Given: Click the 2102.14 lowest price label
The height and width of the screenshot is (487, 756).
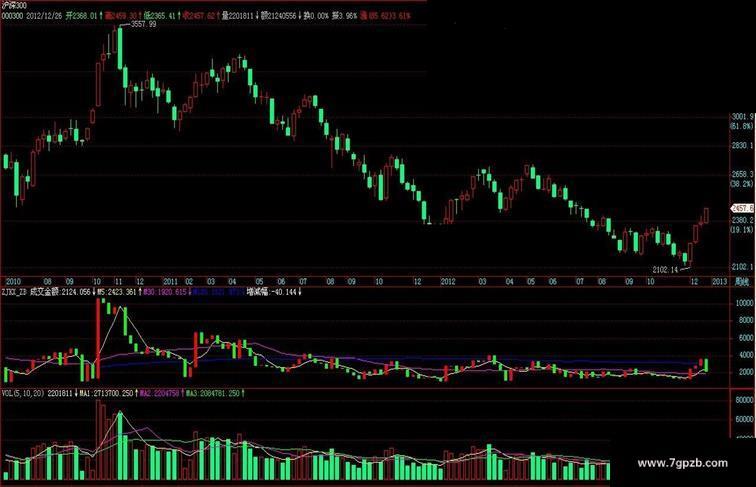Looking at the screenshot, I should click(x=665, y=270).
